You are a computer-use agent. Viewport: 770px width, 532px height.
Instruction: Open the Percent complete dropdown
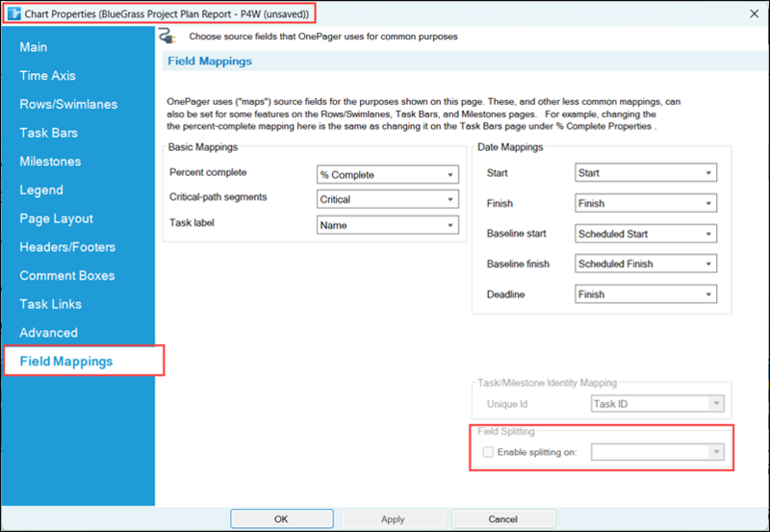click(388, 175)
